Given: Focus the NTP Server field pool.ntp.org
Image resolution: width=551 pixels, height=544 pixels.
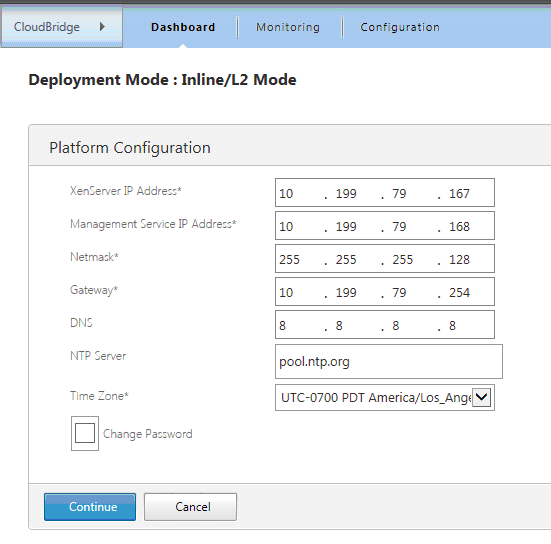Looking at the screenshot, I should [389, 362].
